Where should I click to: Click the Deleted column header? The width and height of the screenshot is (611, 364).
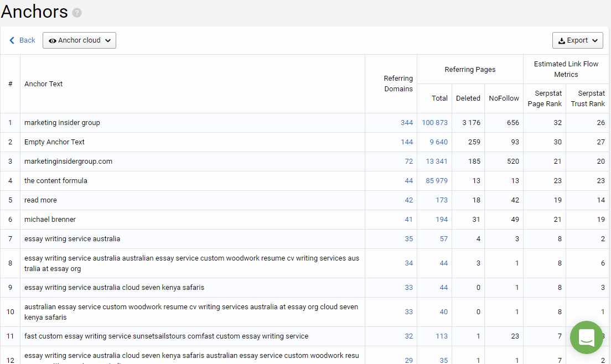[x=468, y=98]
